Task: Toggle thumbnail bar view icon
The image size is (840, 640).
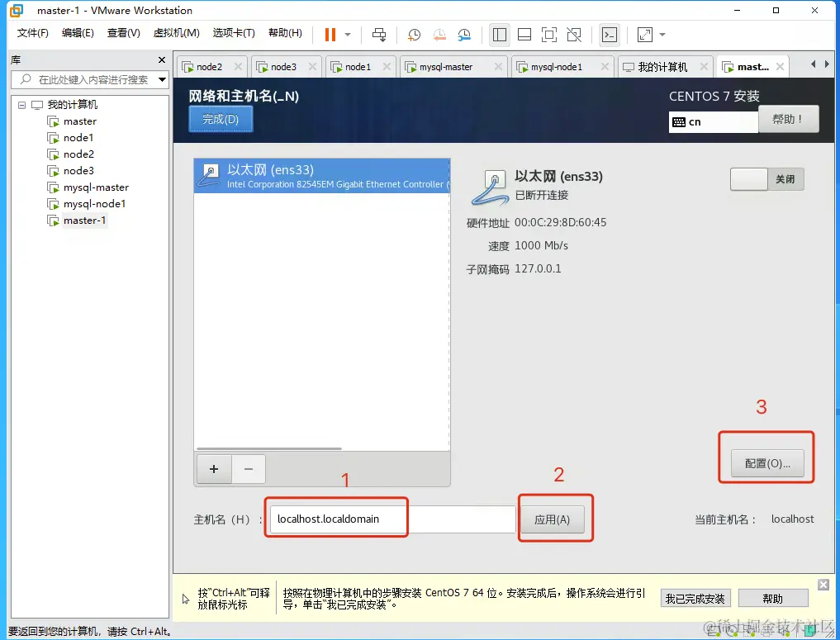Action: tap(524, 35)
